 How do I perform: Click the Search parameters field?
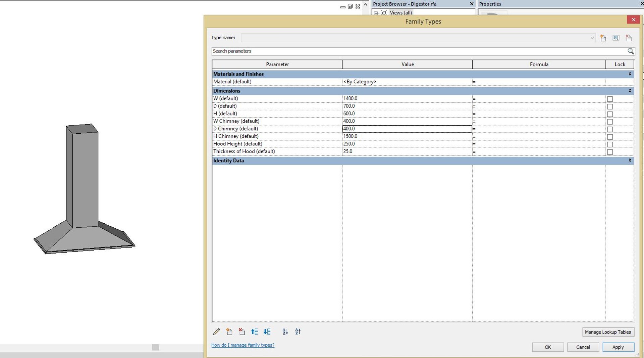click(419, 51)
